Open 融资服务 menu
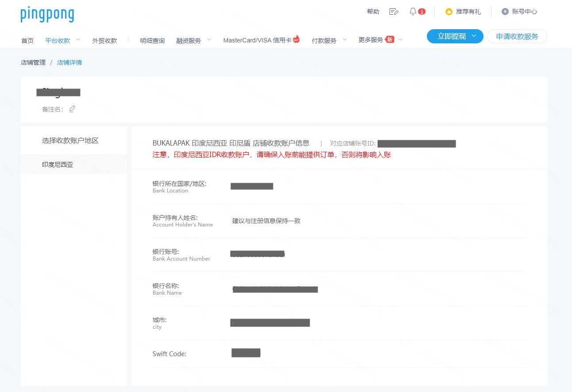Image resolution: width=572 pixels, height=392 pixels. [188, 41]
